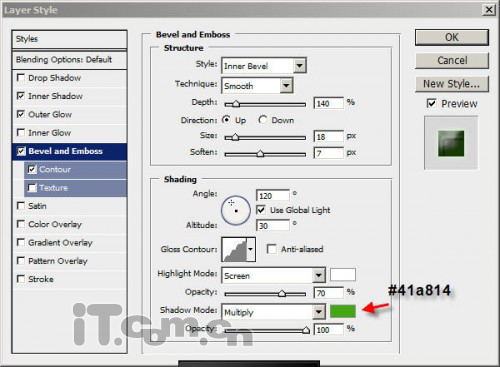Uncheck the Contour checkbox

point(32,169)
